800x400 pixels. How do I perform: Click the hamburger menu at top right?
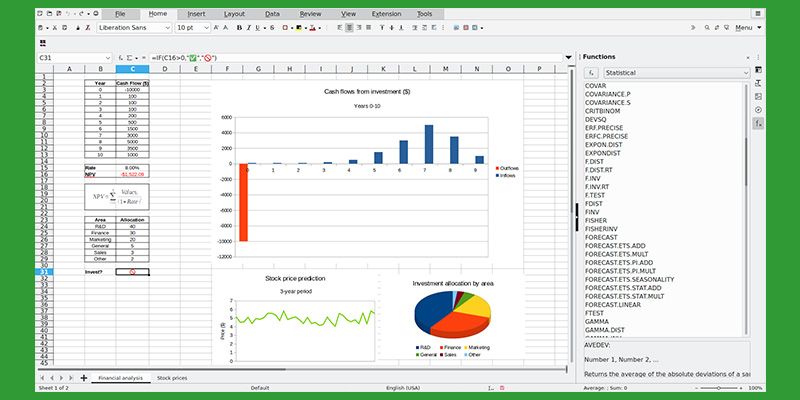click(x=758, y=14)
